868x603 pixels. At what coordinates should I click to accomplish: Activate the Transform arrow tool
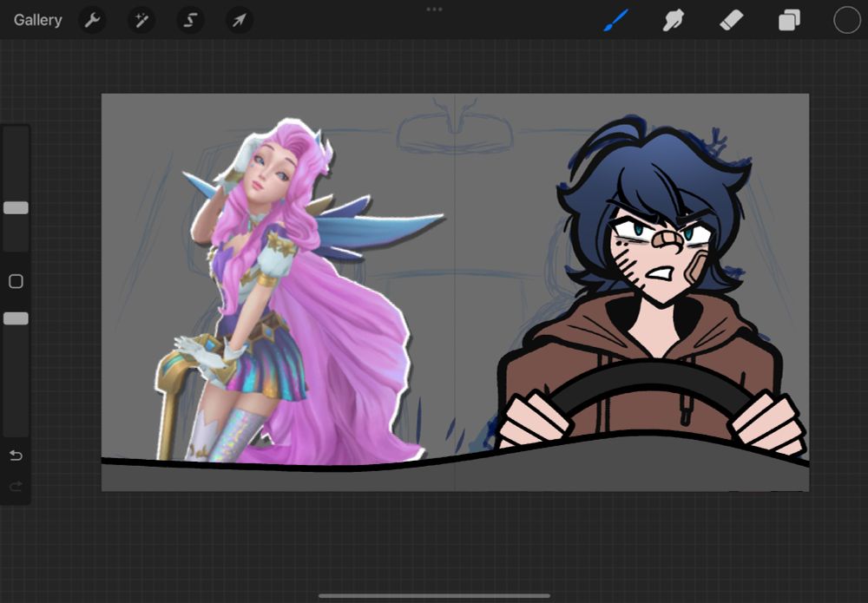tap(240, 21)
